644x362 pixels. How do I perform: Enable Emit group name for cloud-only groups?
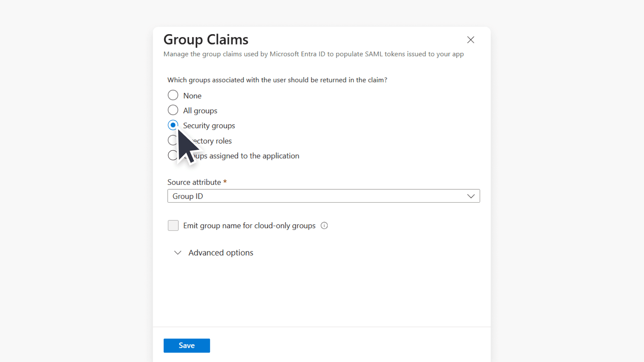click(173, 226)
